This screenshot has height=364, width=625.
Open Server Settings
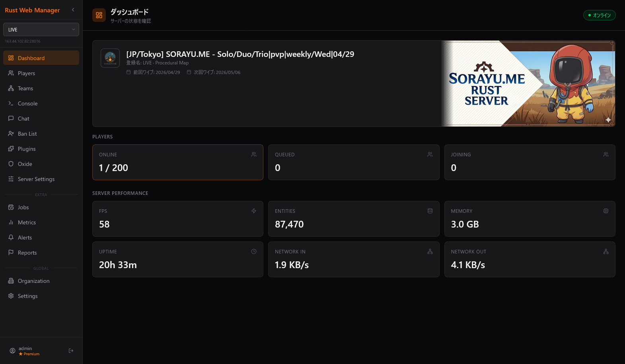[41, 179]
